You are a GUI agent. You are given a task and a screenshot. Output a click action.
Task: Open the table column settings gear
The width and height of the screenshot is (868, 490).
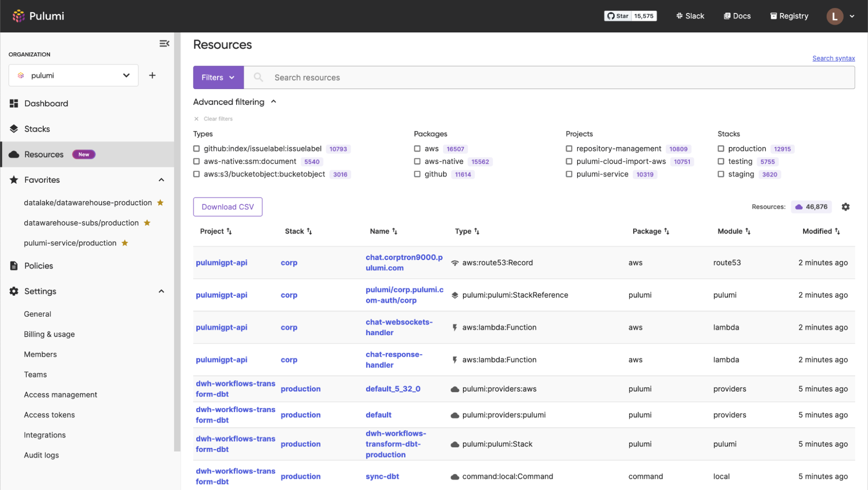pos(846,207)
